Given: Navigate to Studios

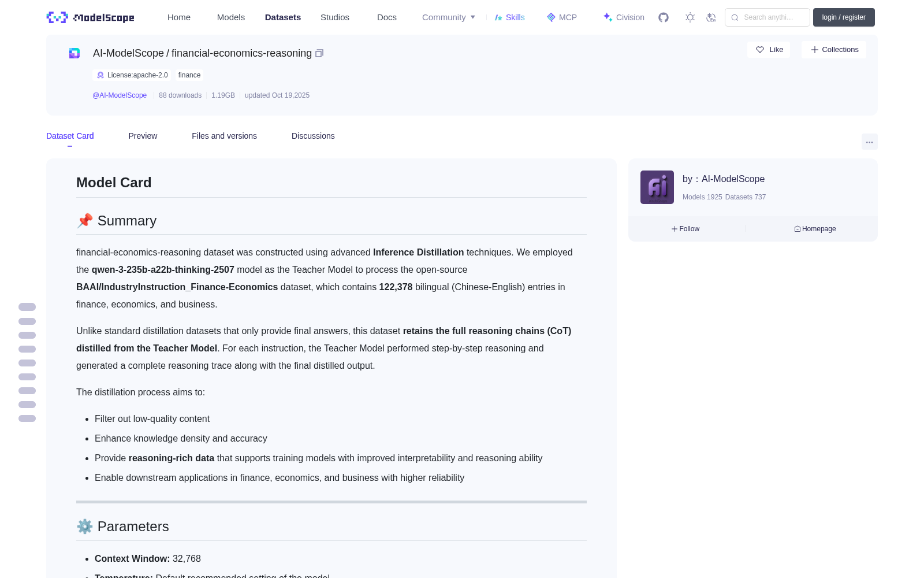Looking at the screenshot, I should (x=335, y=17).
